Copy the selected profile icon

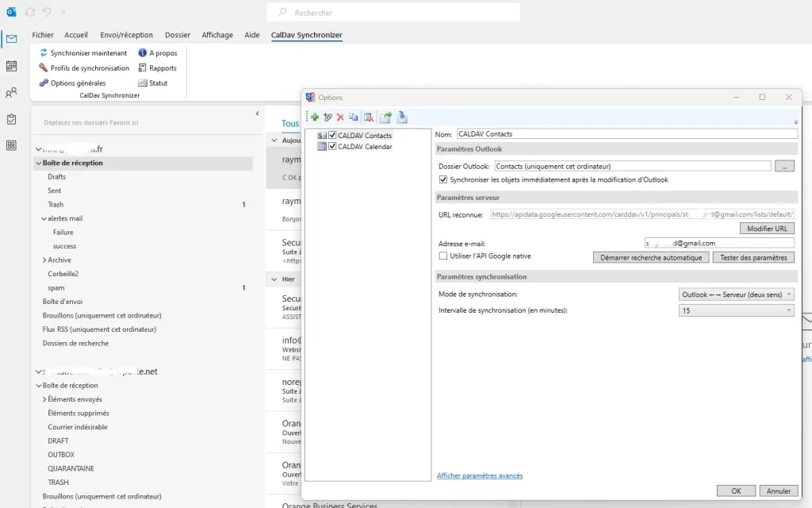pos(354,117)
